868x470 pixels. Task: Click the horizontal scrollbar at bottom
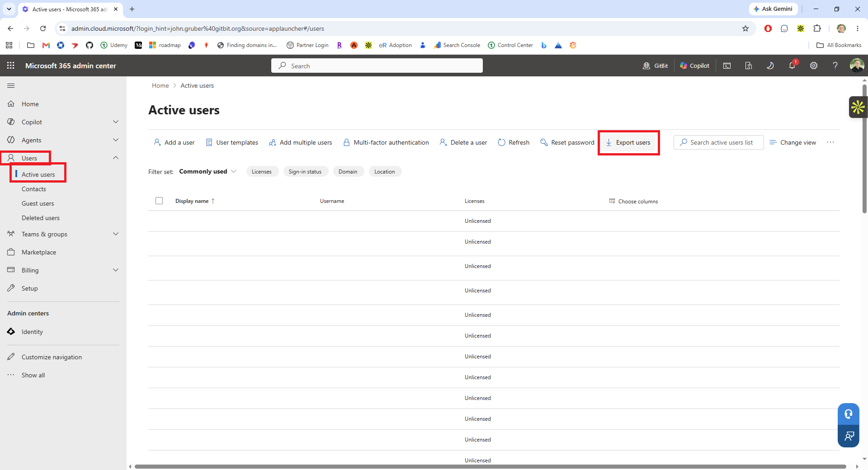pyautogui.click(x=490, y=466)
